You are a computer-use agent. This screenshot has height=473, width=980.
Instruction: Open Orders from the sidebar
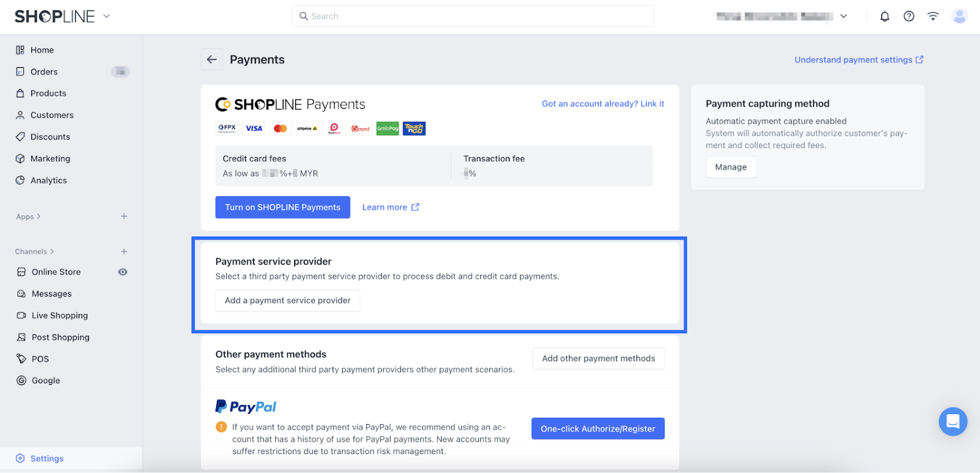coord(44,72)
